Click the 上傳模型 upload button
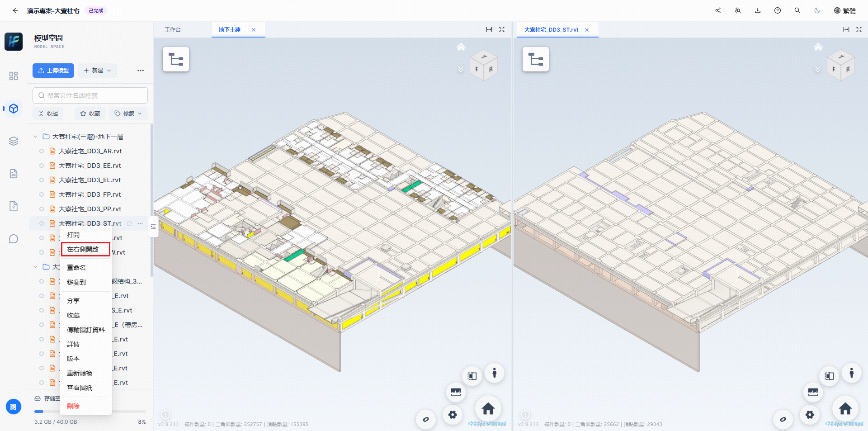Screen dimensions: 868x431 click(53, 71)
